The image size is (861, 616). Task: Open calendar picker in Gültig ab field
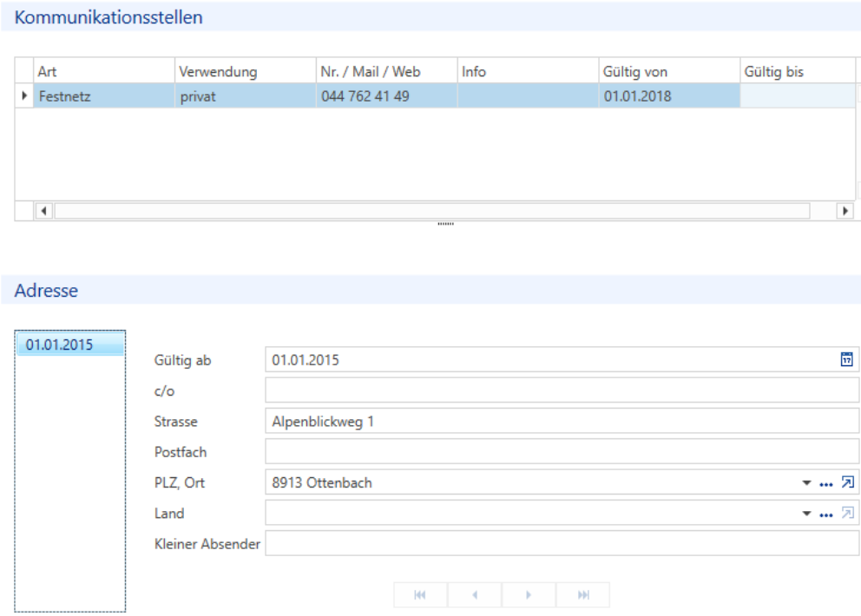pyautogui.click(x=847, y=359)
